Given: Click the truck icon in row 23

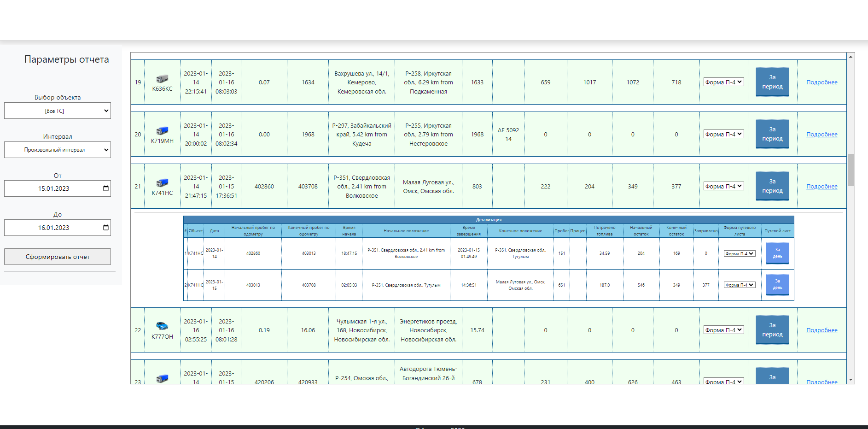Looking at the screenshot, I should (x=162, y=379).
